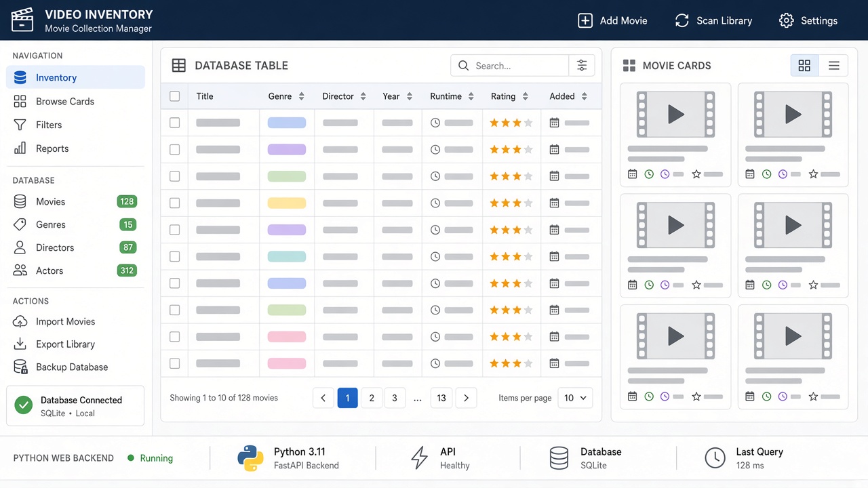This screenshot has width=868, height=488.
Task: Click the previous page arrow button
Action: pyautogui.click(x=323, y=398)
